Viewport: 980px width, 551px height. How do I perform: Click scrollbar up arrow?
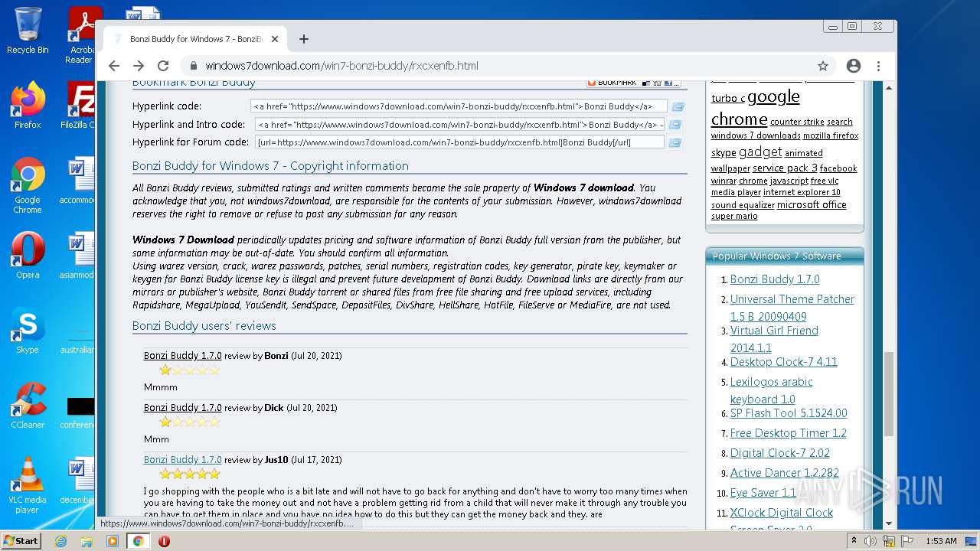(888, 88)
